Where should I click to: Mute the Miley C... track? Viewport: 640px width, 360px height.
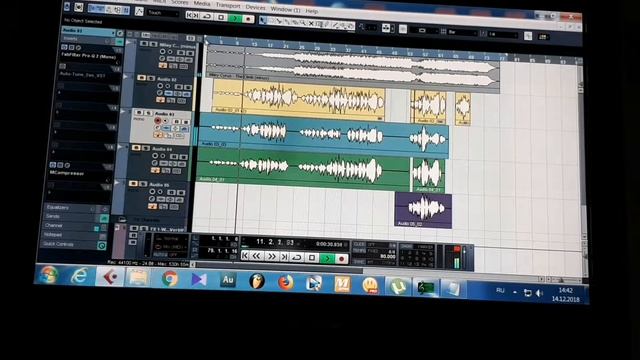point(144,44)
